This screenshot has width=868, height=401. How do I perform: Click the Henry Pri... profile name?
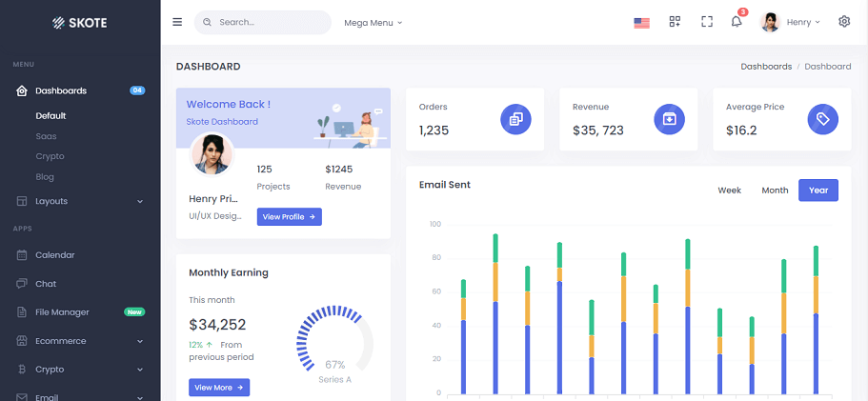pyautogui.click(x=213, y=199)
